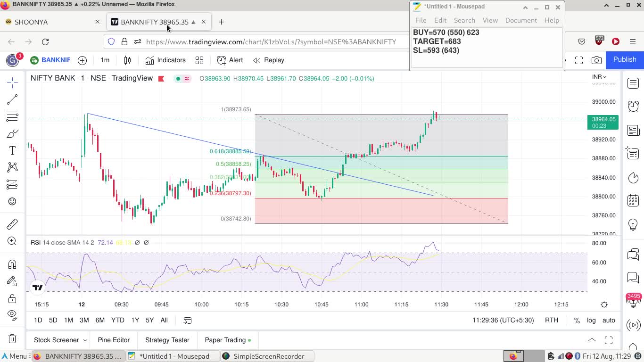Open the alerts clock panel
Screen dimensions: 644x362
(633, 107)
